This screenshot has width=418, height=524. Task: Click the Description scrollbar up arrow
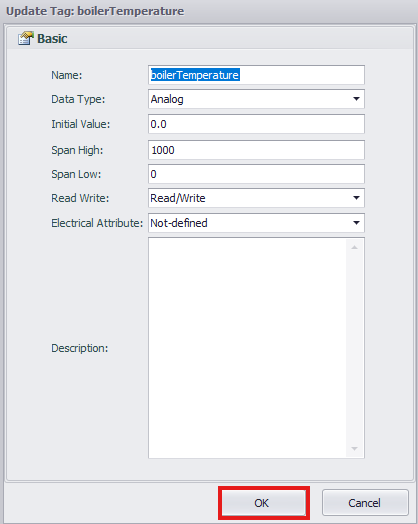pos(355,247)
